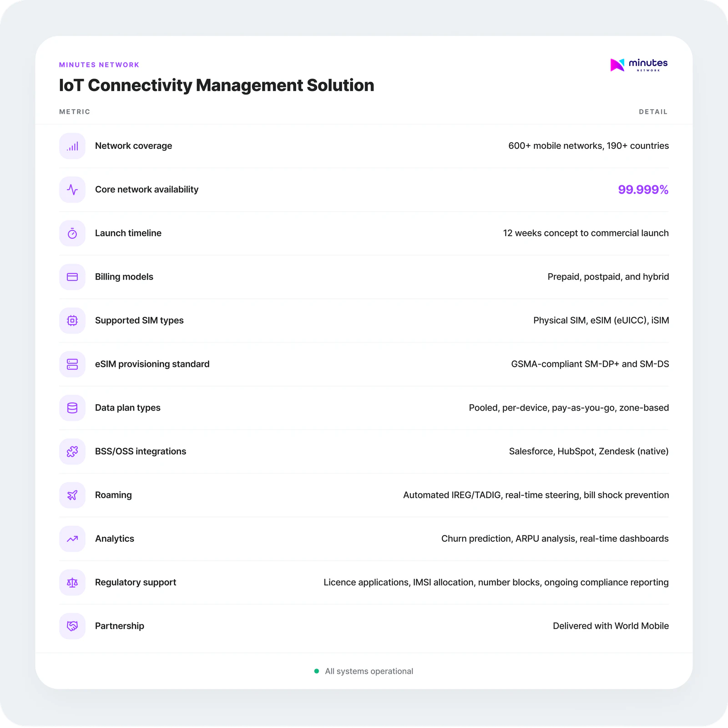
Task: Click the green All systems operational dot
Action: [x=317, y=671]
